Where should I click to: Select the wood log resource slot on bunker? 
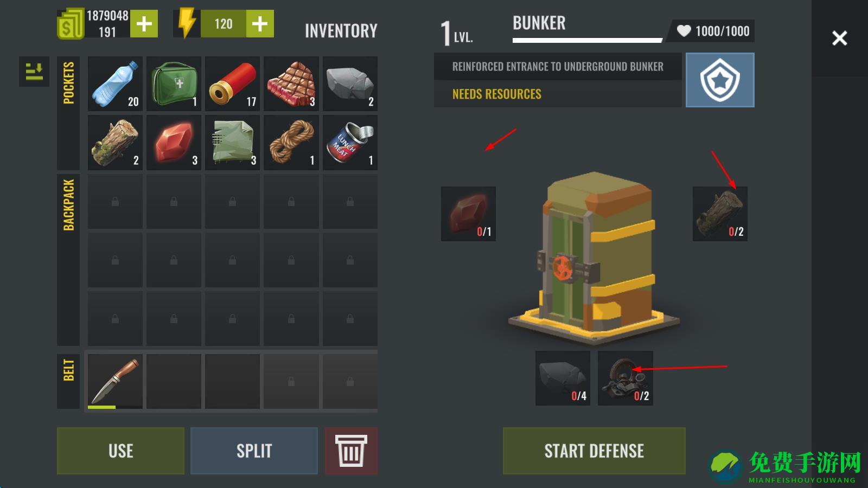[x=720, y=214]
